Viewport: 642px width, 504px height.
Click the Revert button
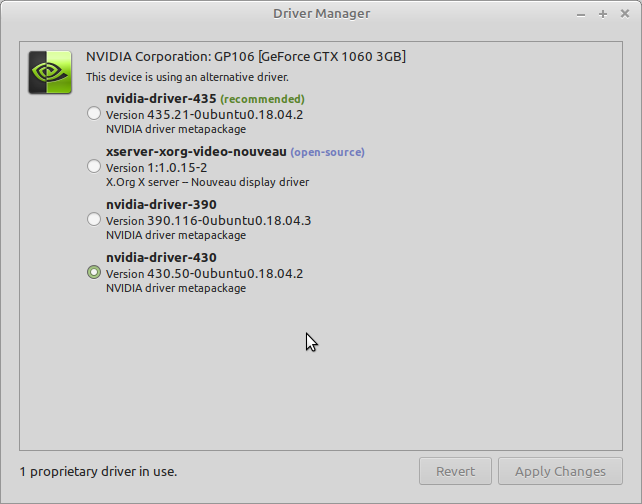pyautogui.click(x=455, y=471)
